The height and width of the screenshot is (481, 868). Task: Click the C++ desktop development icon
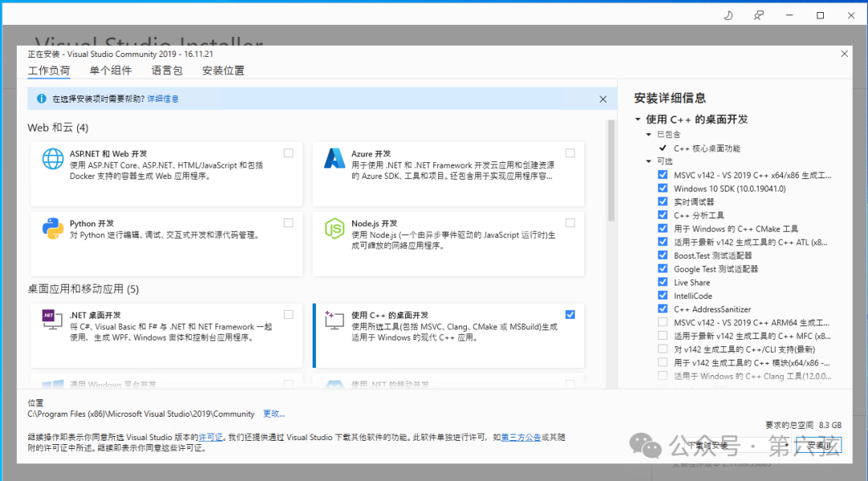tap(334, 320)
